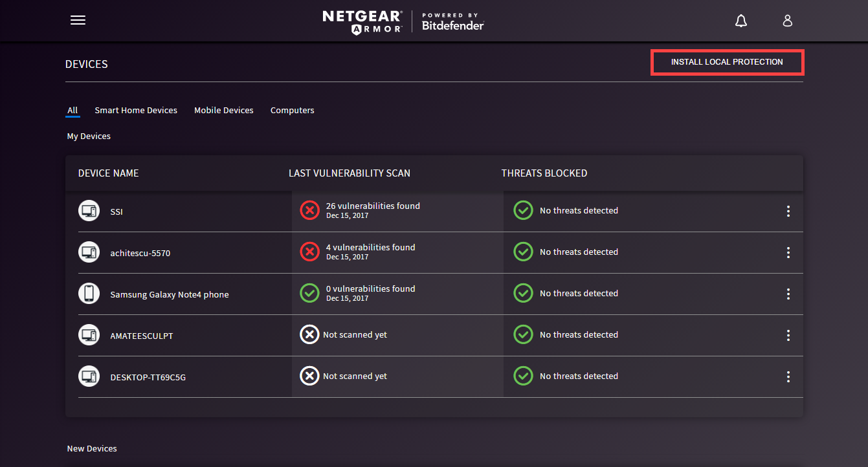Click the New Devices section label
Viewport: 868px width, 467px height.
[92, 448]
